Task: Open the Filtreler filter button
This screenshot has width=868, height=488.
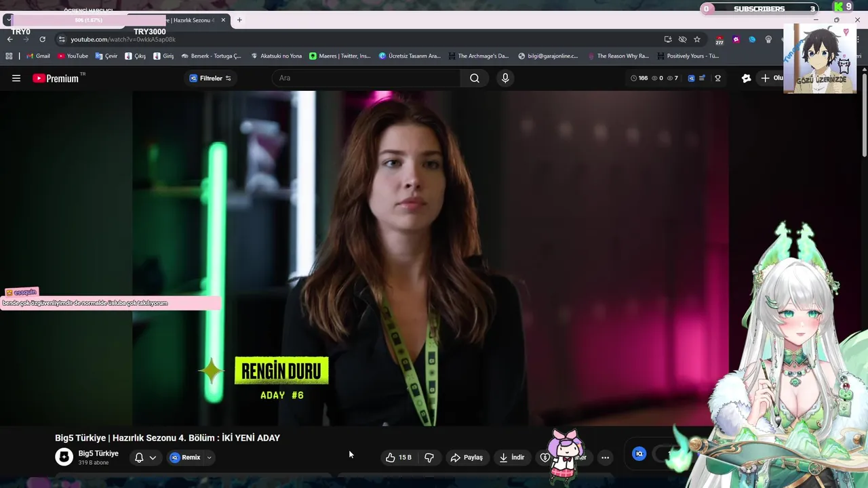Action: coord(210,78)
